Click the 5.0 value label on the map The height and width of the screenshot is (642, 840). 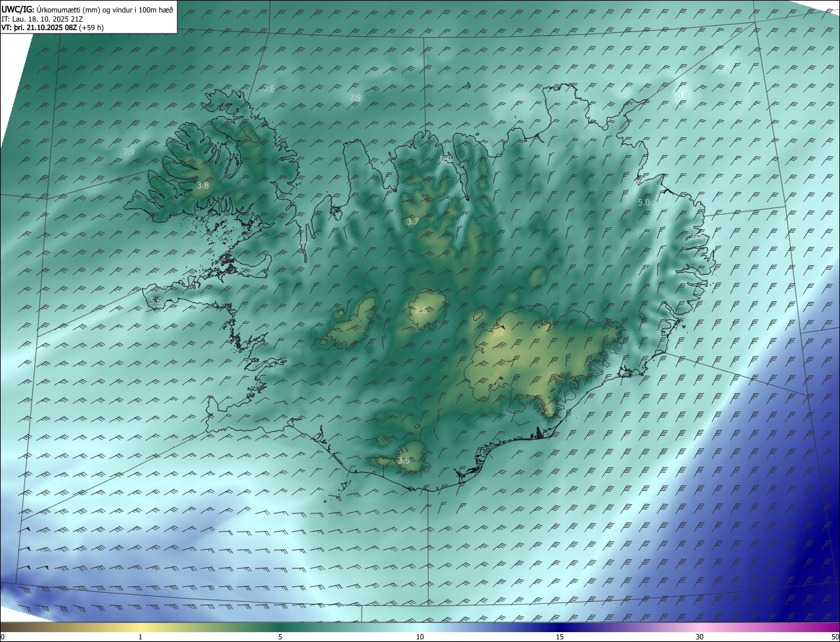click(644, 203)
